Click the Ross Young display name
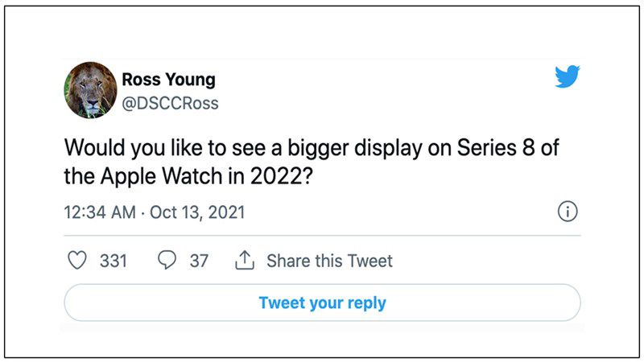 [x=168, y=80]
